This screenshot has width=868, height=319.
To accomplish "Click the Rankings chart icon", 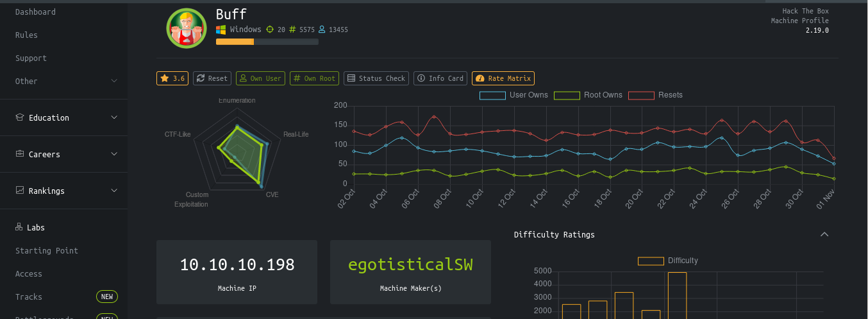I will [20, 191].
